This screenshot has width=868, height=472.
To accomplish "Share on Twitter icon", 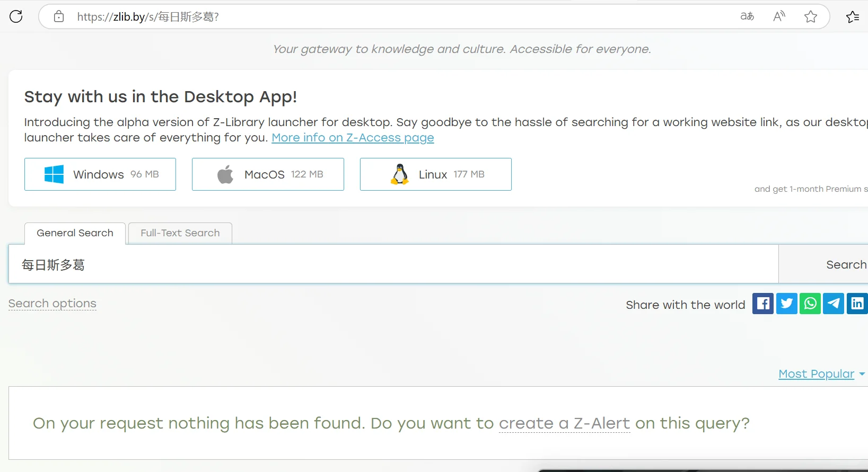I will tap(787, 304).
